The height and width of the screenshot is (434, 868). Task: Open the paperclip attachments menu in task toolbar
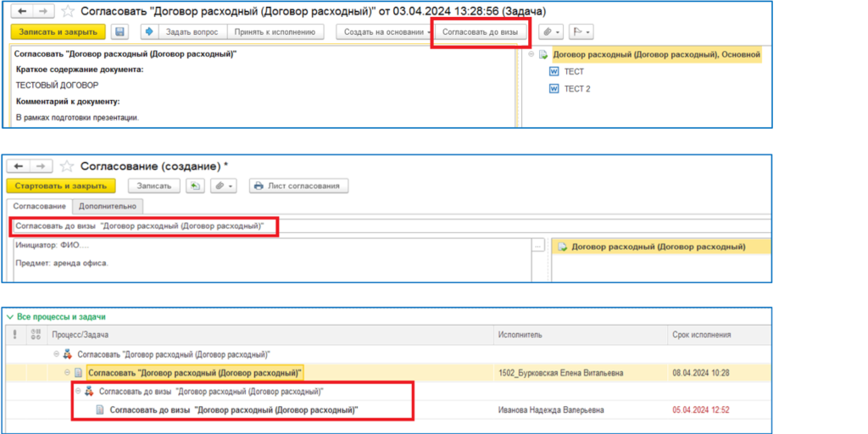(551, 32)
